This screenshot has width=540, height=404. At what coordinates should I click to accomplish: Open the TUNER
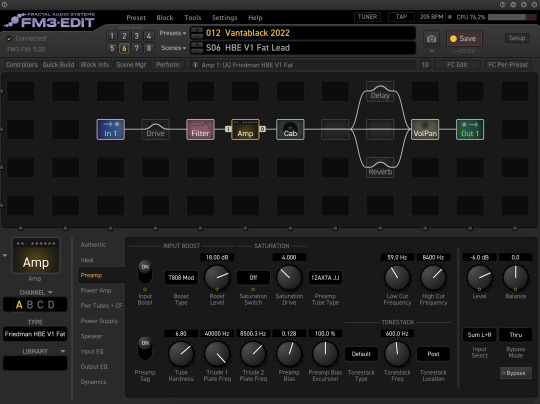click(367, 17)
